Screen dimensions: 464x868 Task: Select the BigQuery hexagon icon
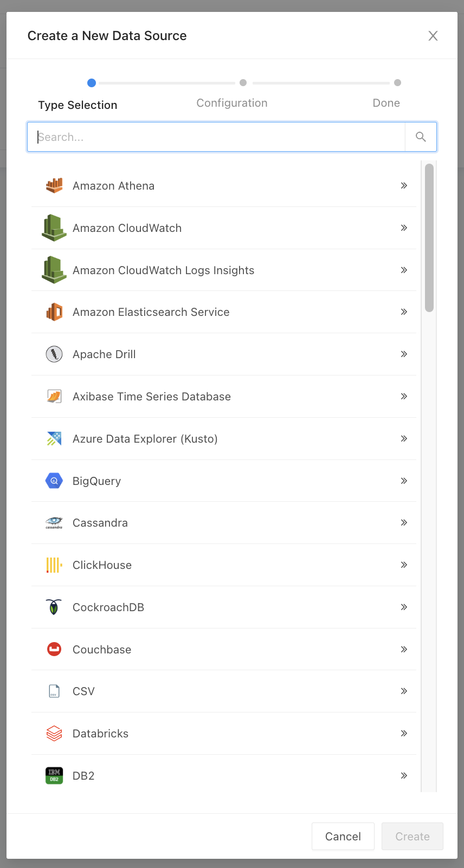tap(54, 481)
